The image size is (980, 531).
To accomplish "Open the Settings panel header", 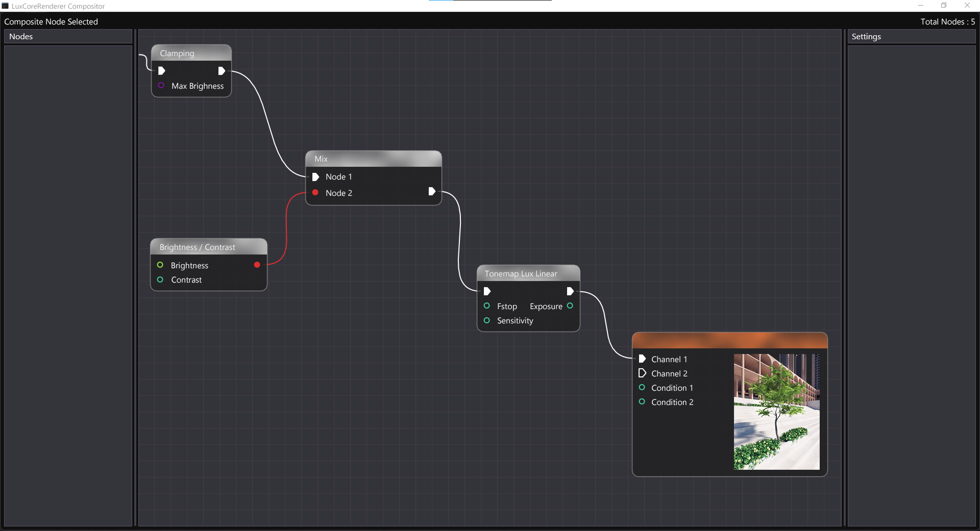I will tap(911, 37).
